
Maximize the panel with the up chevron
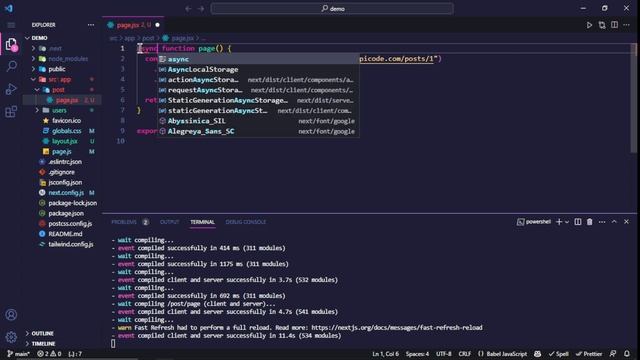(614, 222)
